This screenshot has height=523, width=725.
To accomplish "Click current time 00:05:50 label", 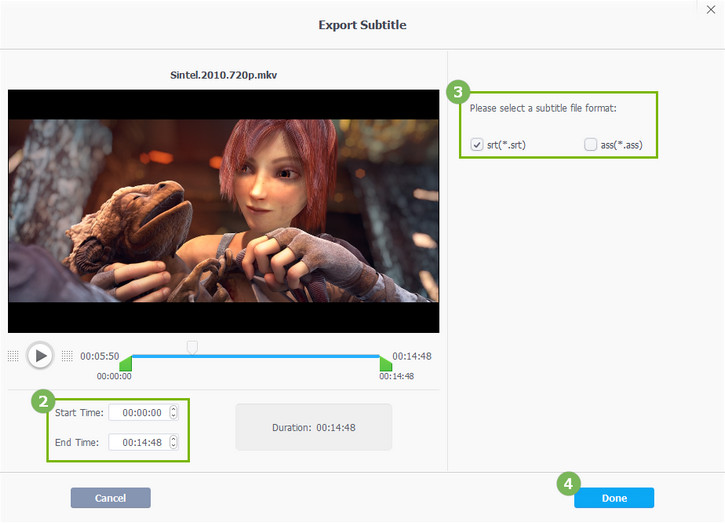I will (x=99, y=356).
